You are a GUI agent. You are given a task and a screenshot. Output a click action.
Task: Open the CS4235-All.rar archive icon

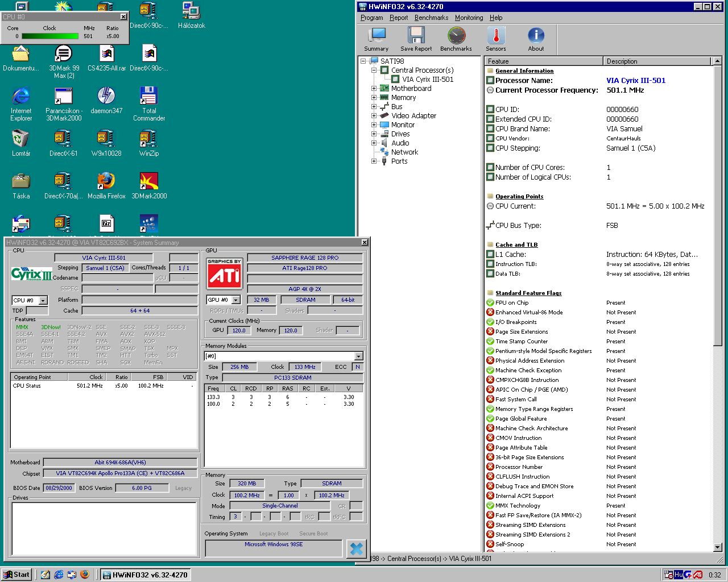(106, 58)
